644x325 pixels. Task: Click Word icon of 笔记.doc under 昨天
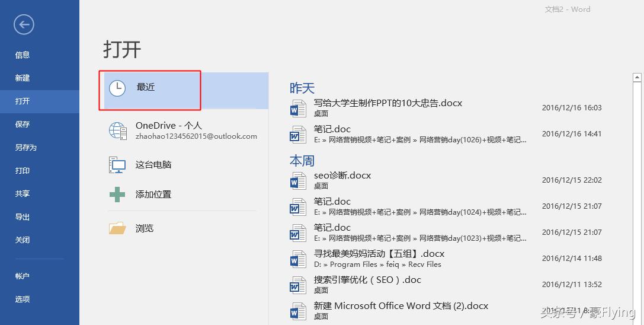(x=298, y=135)
